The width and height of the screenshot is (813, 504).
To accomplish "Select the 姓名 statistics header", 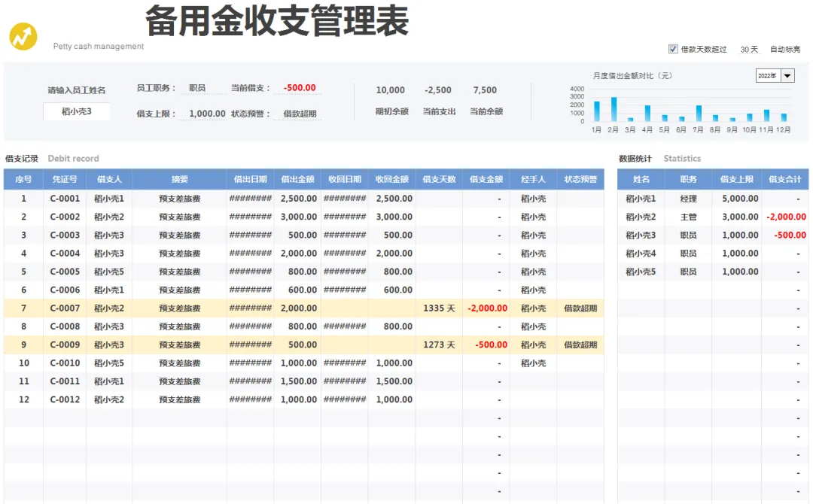I will (641, 179).
